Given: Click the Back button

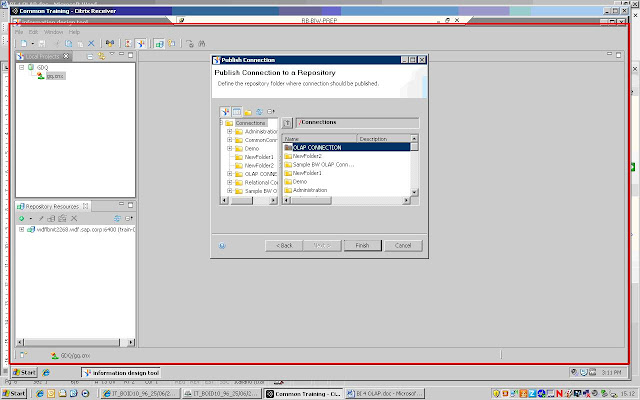Looking at the screenshot, I should [284, 245].
